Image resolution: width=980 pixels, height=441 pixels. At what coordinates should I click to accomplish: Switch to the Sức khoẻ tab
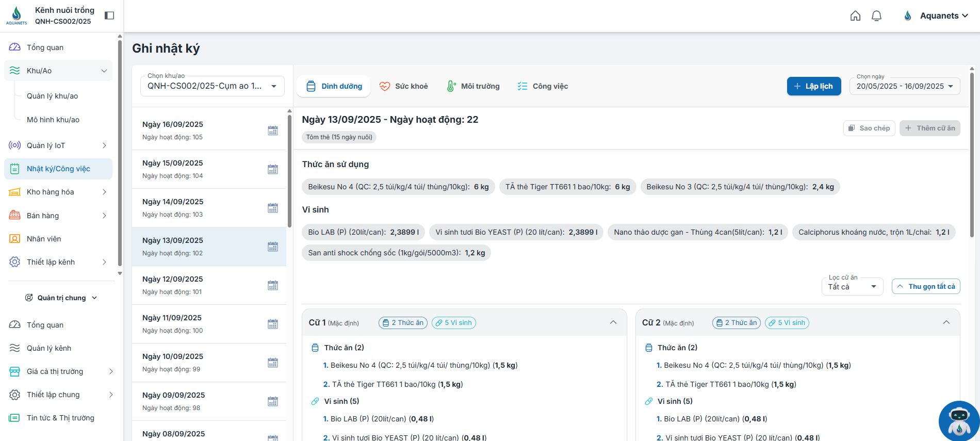(x=404, y=86)
